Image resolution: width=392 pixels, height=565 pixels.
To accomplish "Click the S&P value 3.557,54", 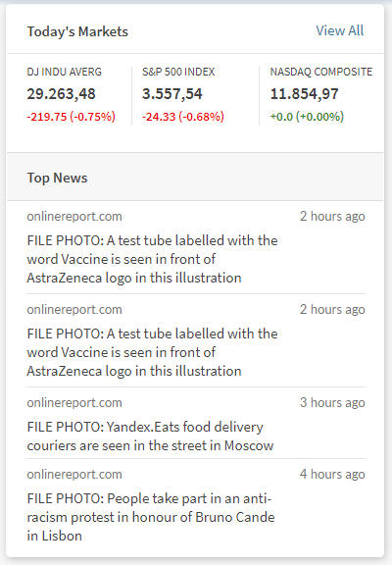I will pyautogui.click(x=172, y=94).
